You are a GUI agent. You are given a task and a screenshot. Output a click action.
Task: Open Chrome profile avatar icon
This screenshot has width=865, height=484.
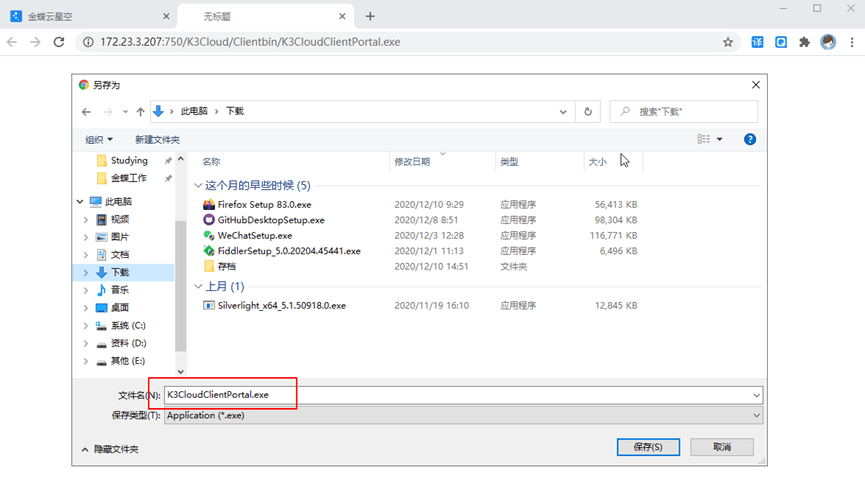828,42
